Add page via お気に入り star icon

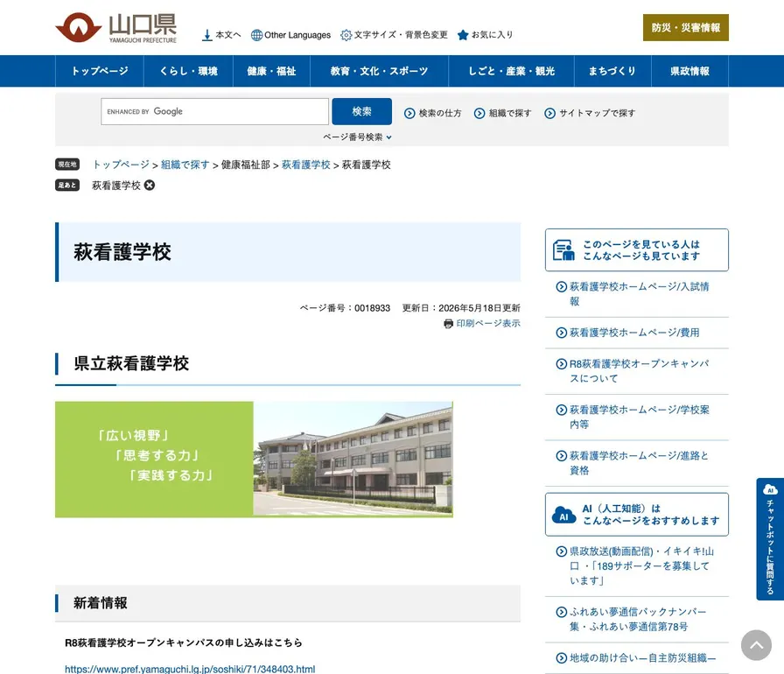[x=485, y=35]
